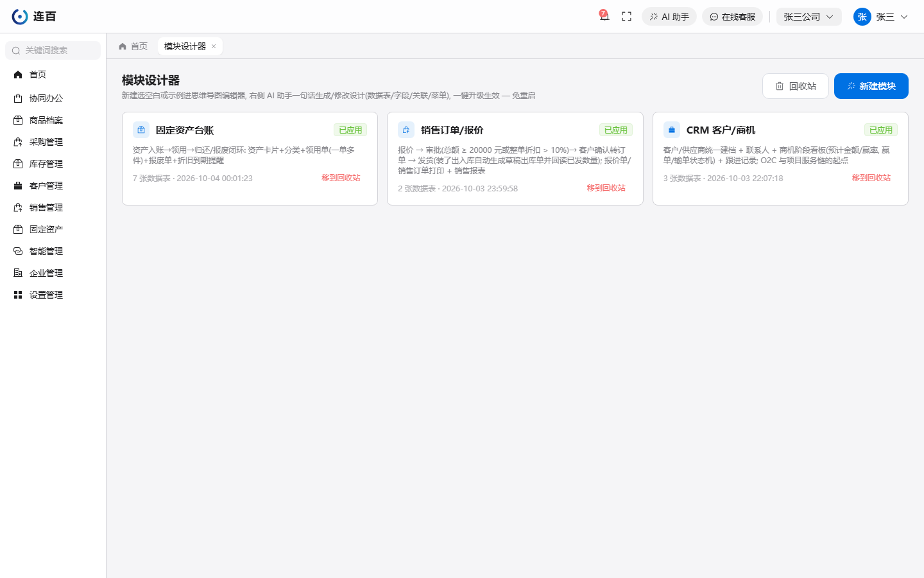Expand the 张三公司 company dropdown

(809, 17)
